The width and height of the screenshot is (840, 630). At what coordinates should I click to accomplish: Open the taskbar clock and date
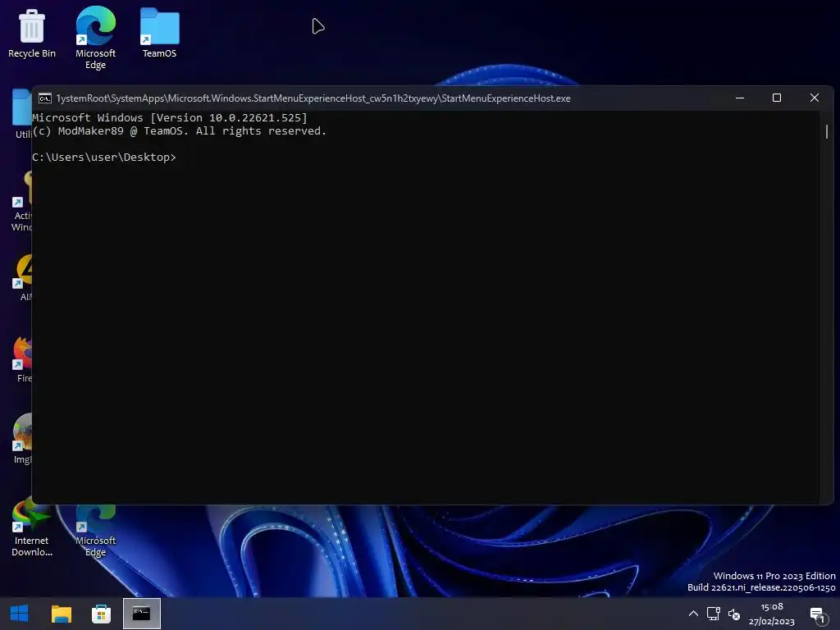coord(771,614)
